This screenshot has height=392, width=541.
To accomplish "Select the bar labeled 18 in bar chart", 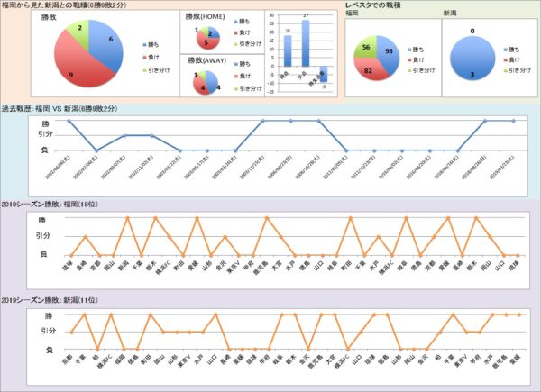I will pyautogui.click(x=288, y=50).
